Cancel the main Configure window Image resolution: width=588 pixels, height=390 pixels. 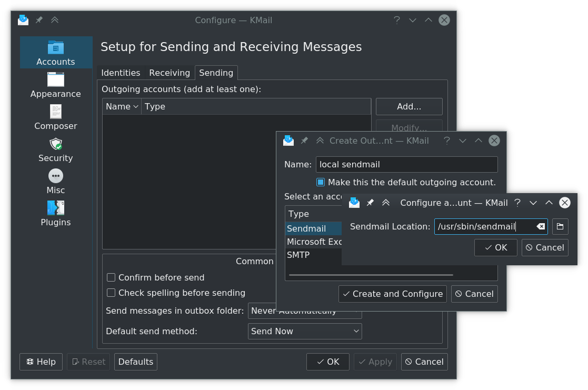[424, 362]
